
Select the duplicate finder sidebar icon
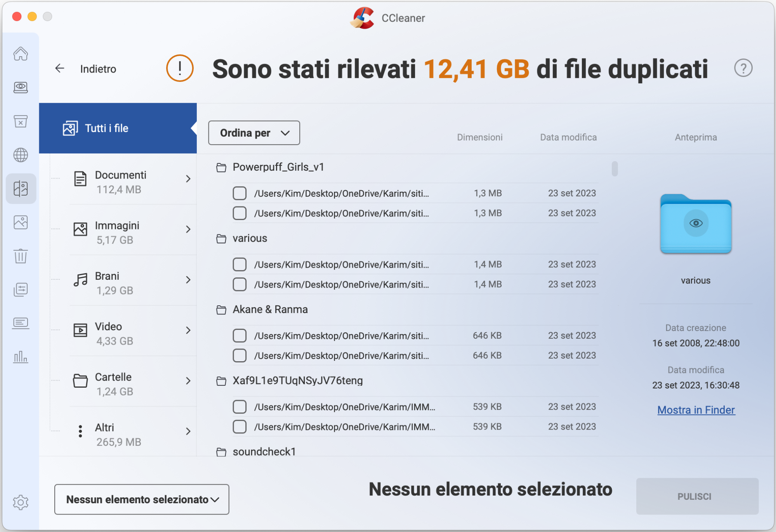pos(21,189)
